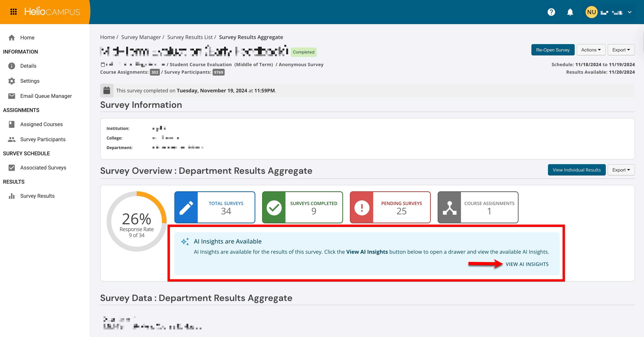
Task: Expand the user account chevron menu
Action: pyautogui.click(x=630, y=12)
